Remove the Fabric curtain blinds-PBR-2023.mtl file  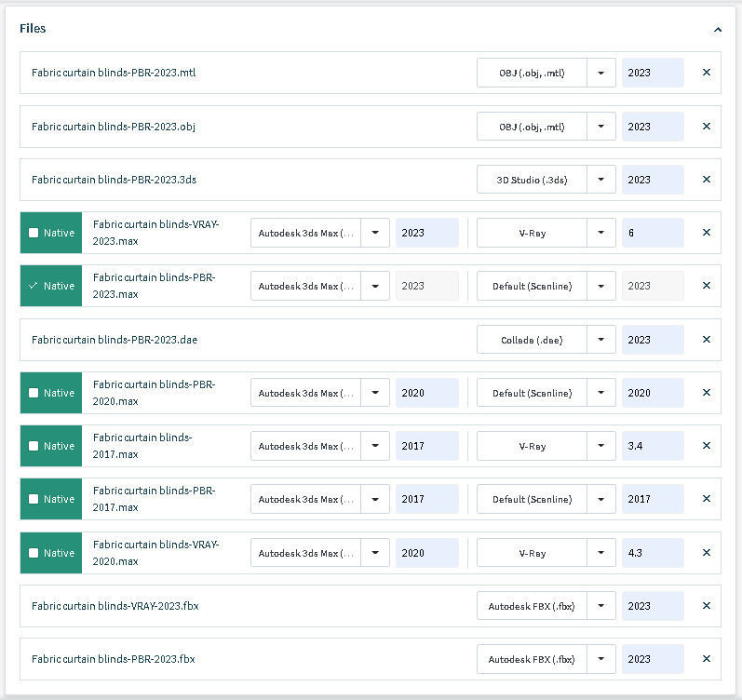click(x=706, y=73)
